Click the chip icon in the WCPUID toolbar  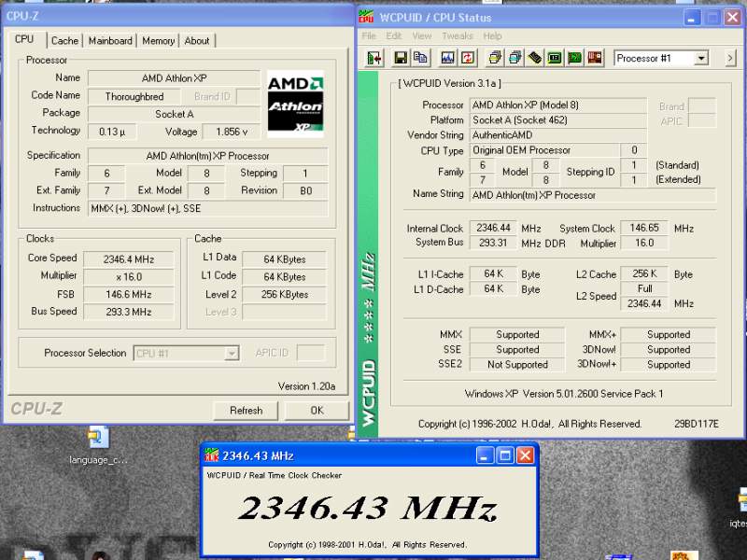tap(535, 58)
